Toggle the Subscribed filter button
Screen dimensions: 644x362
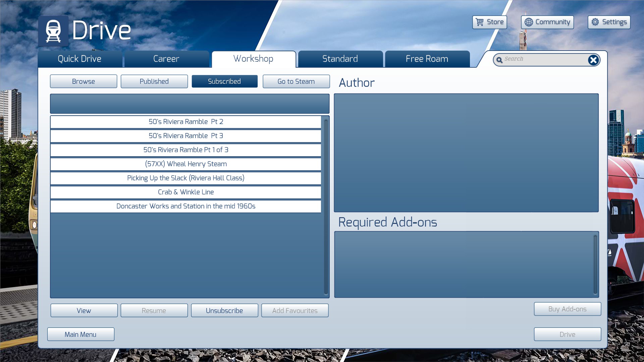click(x=224, y=81)
